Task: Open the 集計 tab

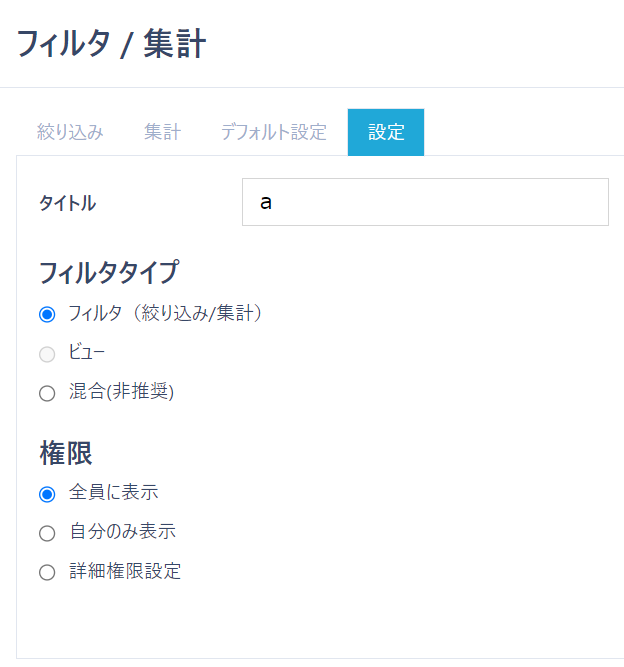Action: [162, 132]
